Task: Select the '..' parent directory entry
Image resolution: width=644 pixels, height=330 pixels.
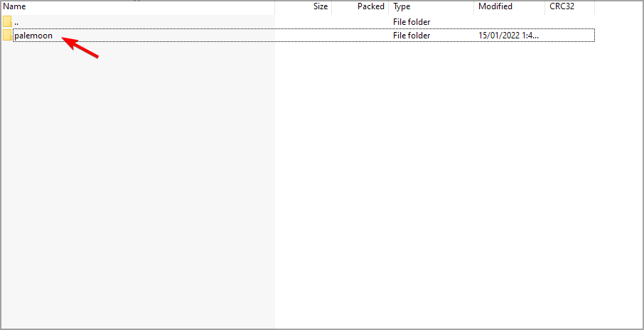Action: (16, 22)
